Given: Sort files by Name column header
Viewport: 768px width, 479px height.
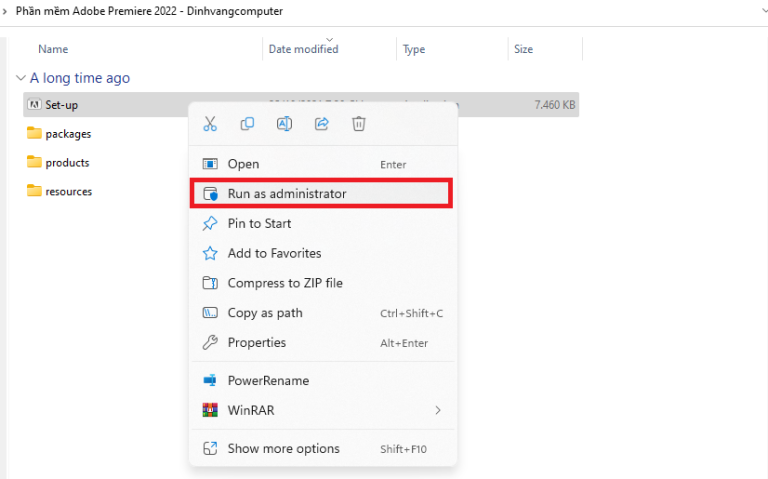Looking at the screenshot, I should coord(53,49).
